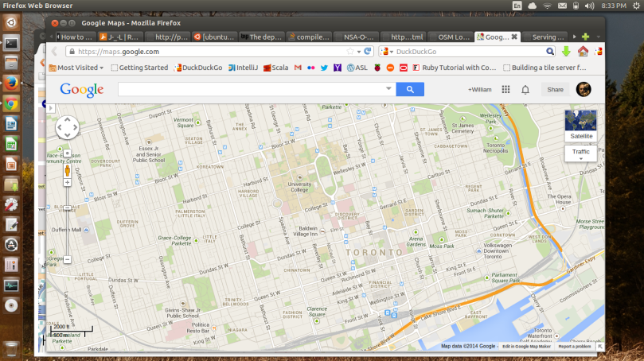Open the URL history dropdown arrow
Screen dimensions: 644x361
coord(358,52)
